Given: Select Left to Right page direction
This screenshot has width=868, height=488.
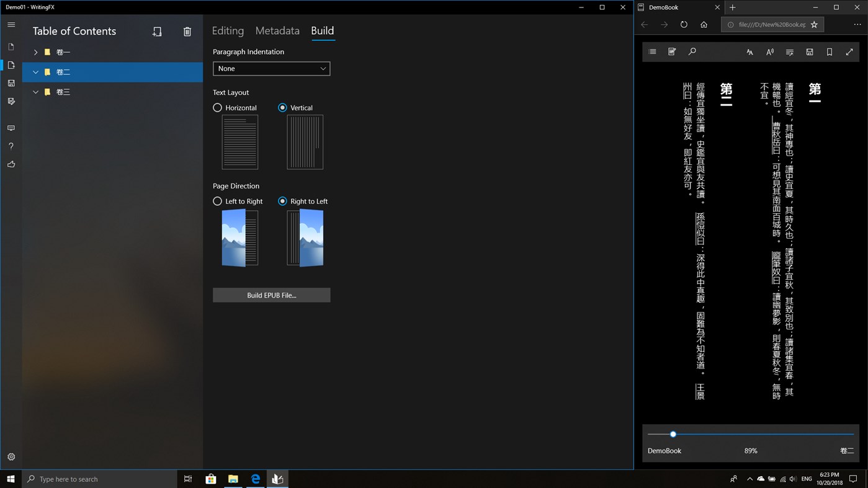Looking at the screenshot, I should (x=217, y=201).
